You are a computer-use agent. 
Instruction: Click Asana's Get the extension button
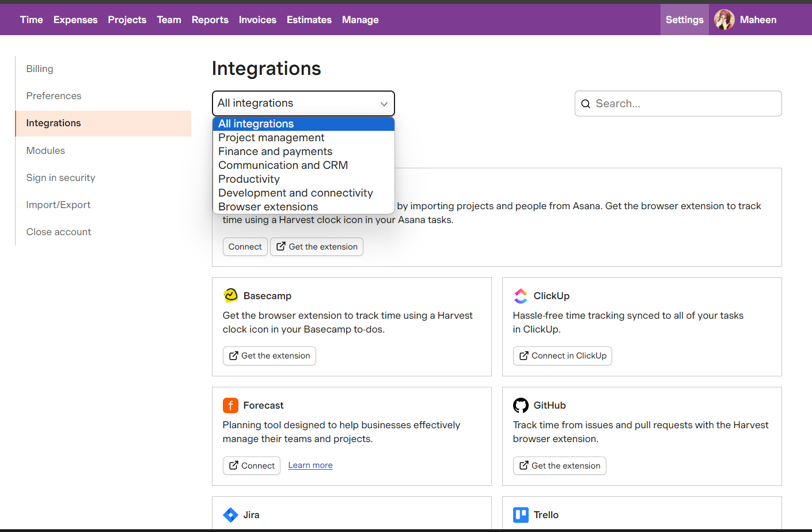coord(317,247)
